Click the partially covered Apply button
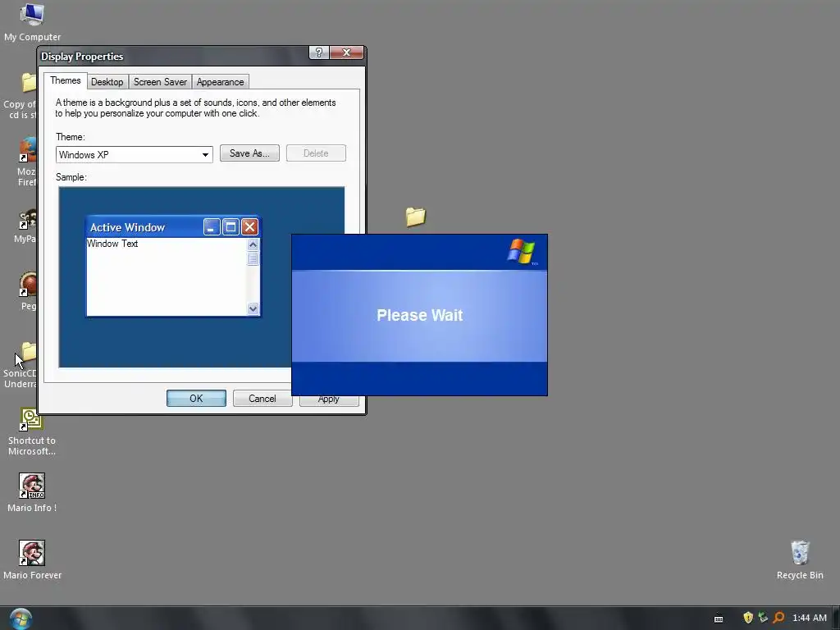 pos(328,400)
